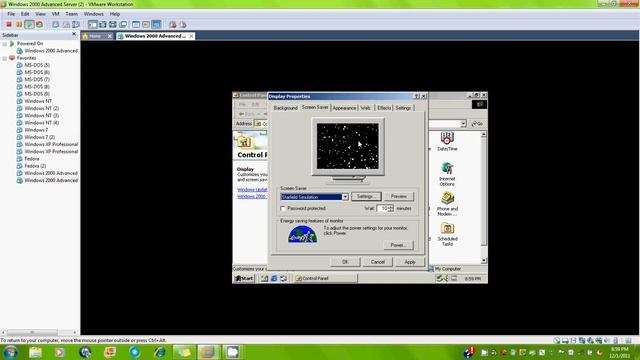Click the Take Snapshot toolbar icon
Image resolution: width=640 pixels, height=360 pixels.
click(56, 24)
